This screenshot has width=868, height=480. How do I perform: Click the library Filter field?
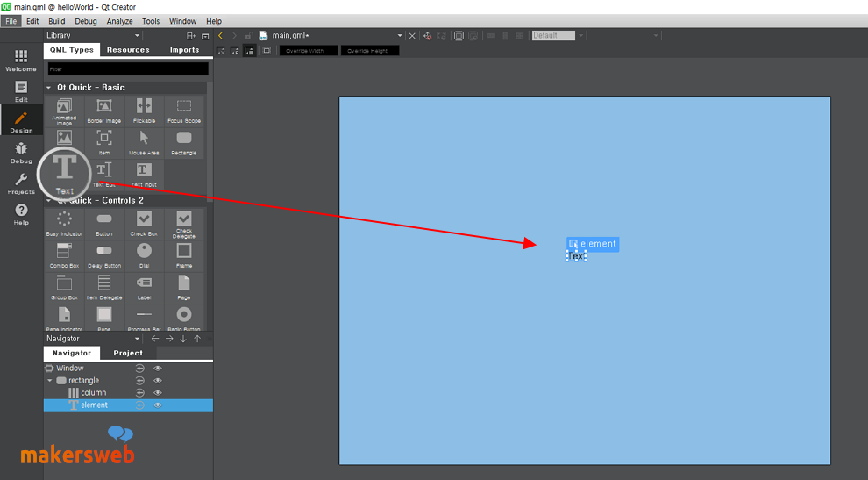point(128,68)
